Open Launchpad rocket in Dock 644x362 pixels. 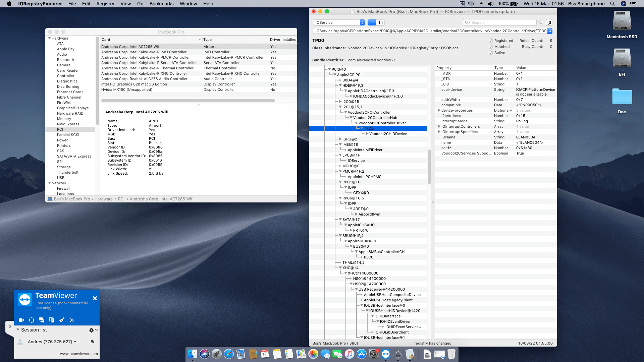tap(217, 354)
